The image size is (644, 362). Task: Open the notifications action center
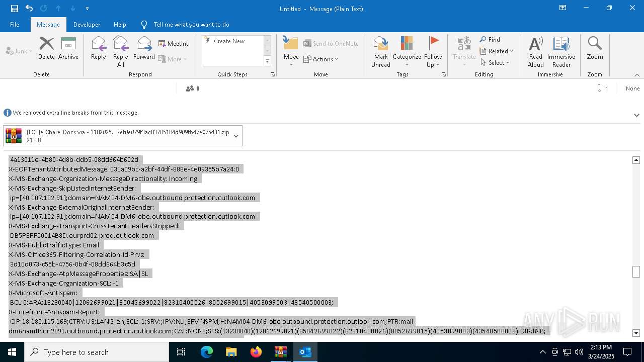(x=627, y=352)
